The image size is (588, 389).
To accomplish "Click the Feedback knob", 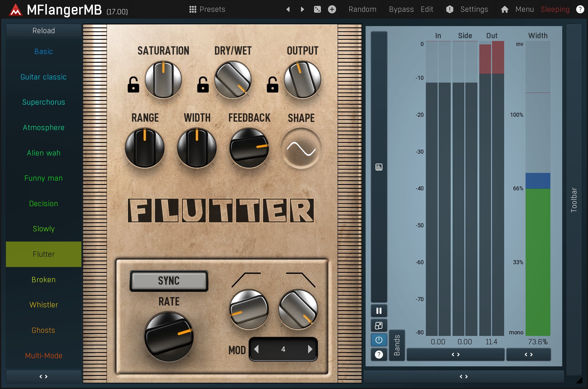I will coord(249,148).
